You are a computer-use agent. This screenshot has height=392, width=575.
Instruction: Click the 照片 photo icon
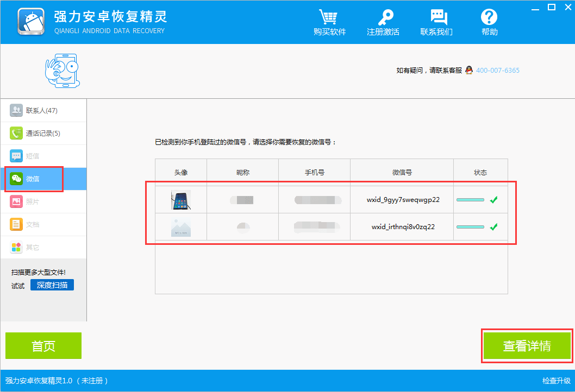coord(16,201)
